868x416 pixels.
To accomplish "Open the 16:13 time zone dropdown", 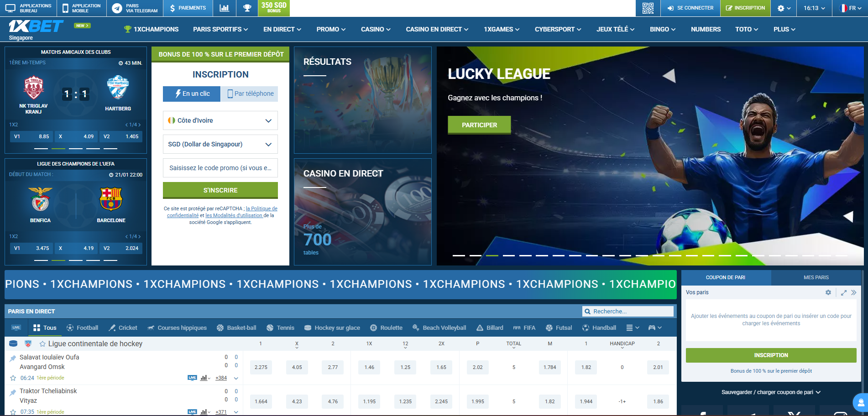I will [814, 8].
